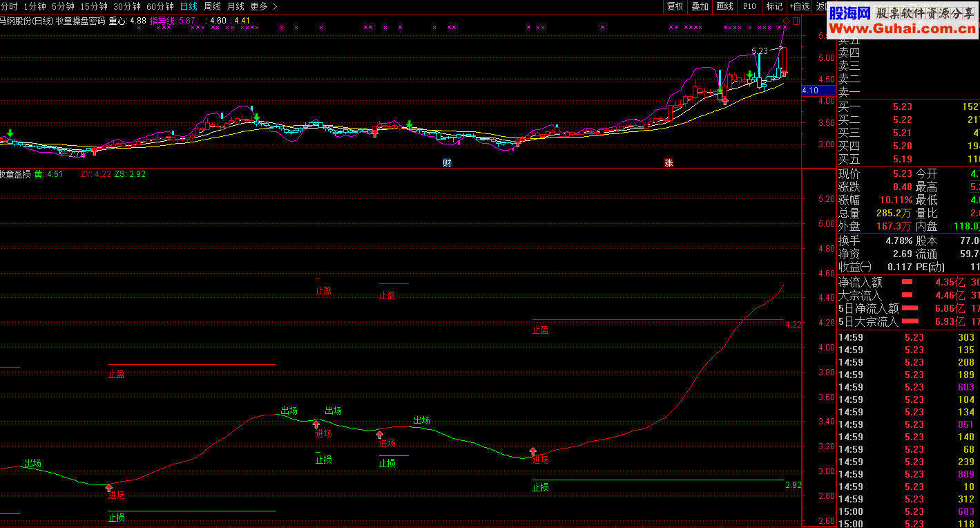Click the ZS: 2.92 indicator value
Image resolution: width=980 pixels, height=528 pixels.
click(x=130, y=174)
